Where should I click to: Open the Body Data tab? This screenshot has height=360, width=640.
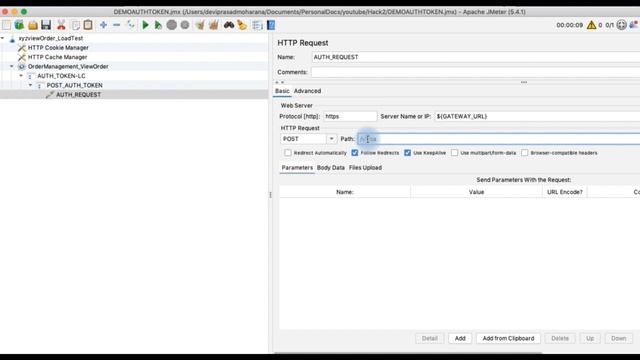tap(331, 167)
